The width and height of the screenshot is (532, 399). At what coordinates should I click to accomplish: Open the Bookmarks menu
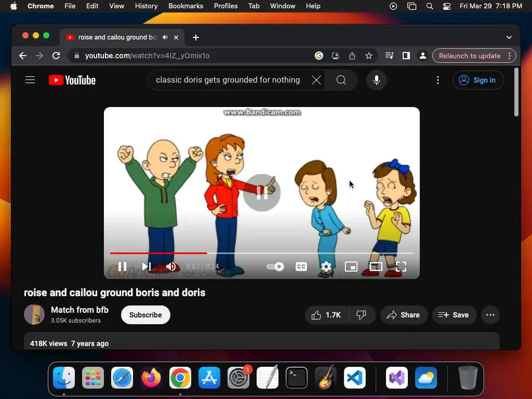[x=185, y=6]
